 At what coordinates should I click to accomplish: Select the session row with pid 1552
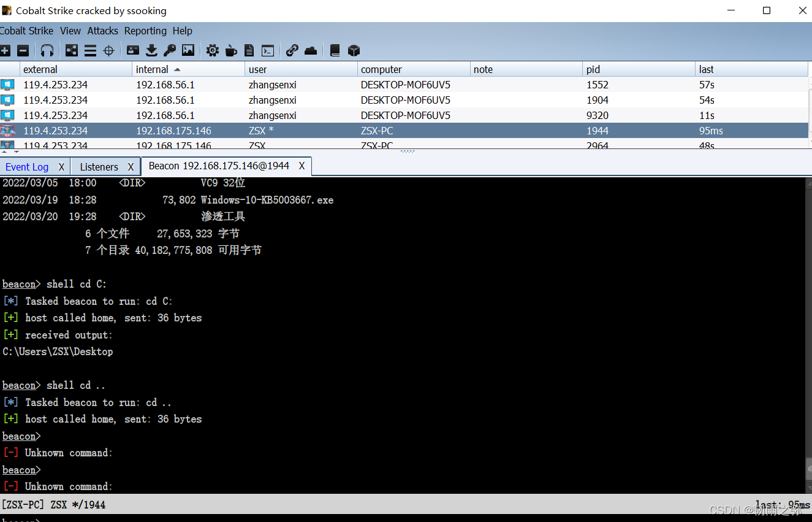pyautogui.click(x=404, y=85)
